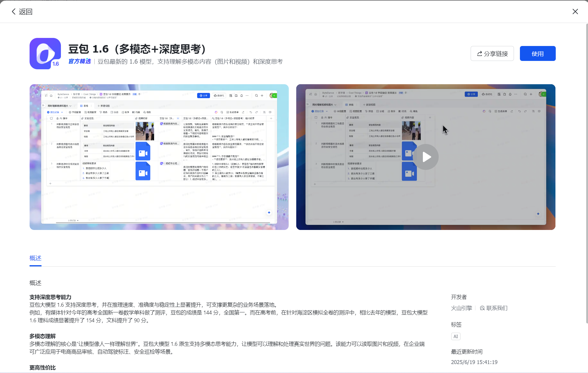Viewport: 588px width, 373px height.
Task: Go back using the 返回 button
Action: 22,12
